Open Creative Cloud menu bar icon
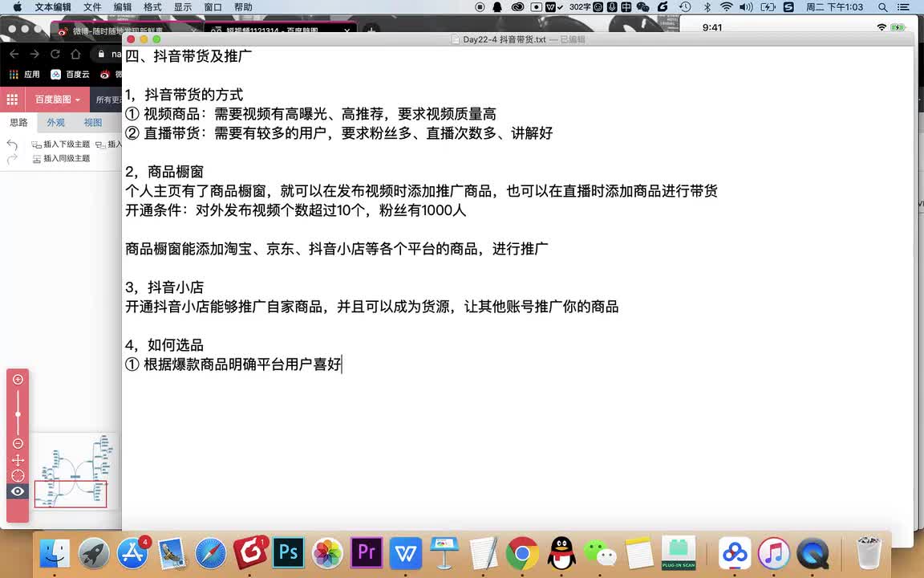 (x=517, y=7)
